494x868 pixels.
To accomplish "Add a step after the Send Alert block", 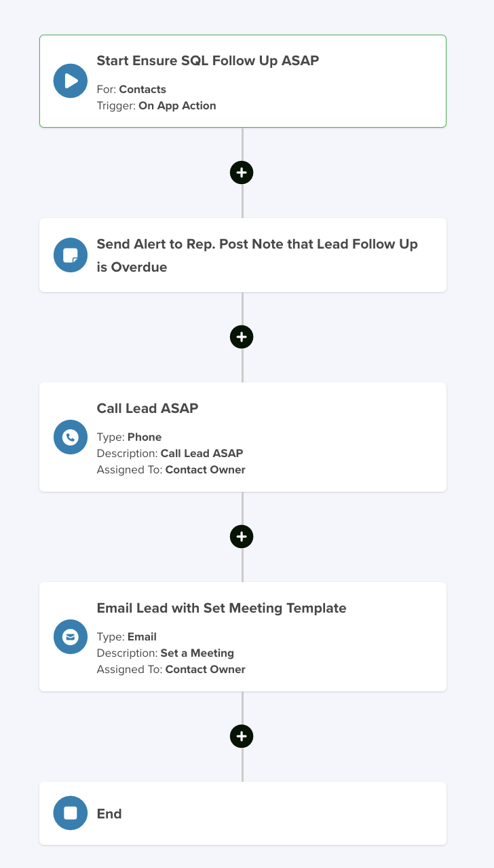I will point(242,337).
